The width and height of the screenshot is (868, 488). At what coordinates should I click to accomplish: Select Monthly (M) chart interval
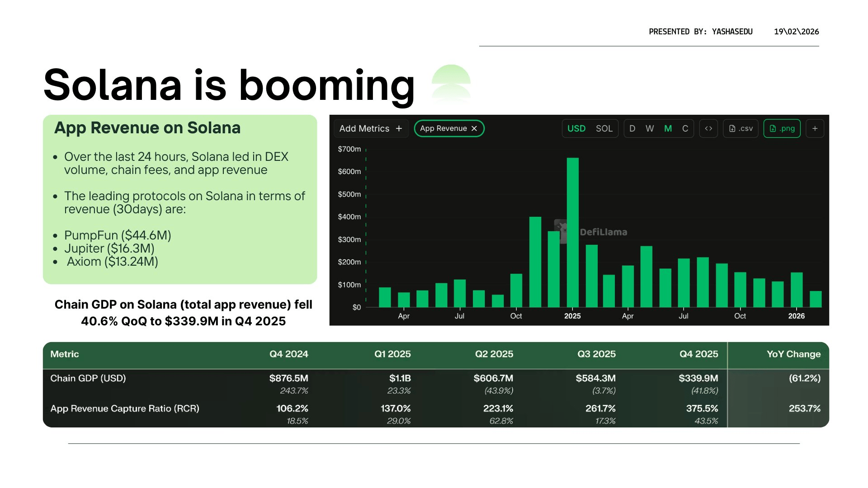coord(668,129)
